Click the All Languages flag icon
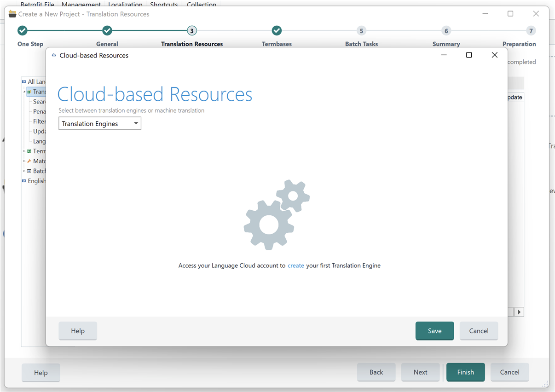The width and height of the screenshot is (555, 392). point(23,81)
